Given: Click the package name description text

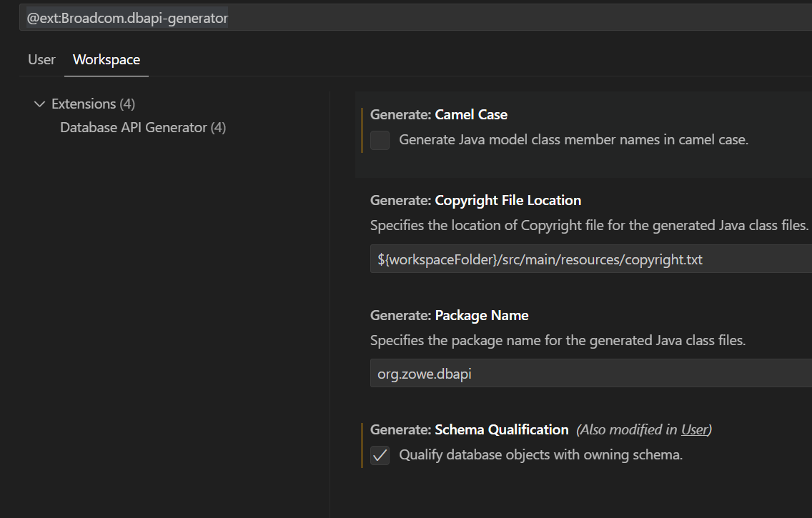Looking at the screenshot, I should pos(558,341).
